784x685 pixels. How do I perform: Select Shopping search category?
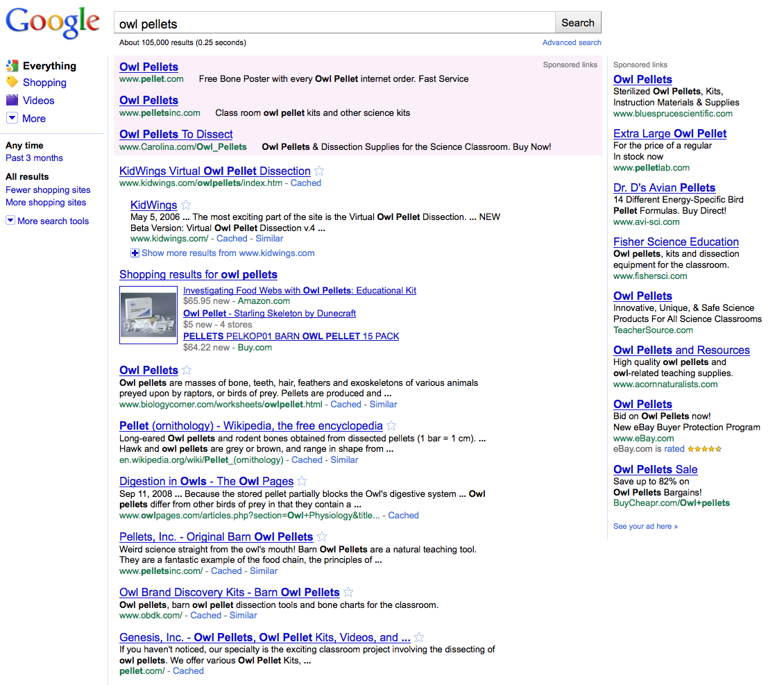[x=44, y=83]
